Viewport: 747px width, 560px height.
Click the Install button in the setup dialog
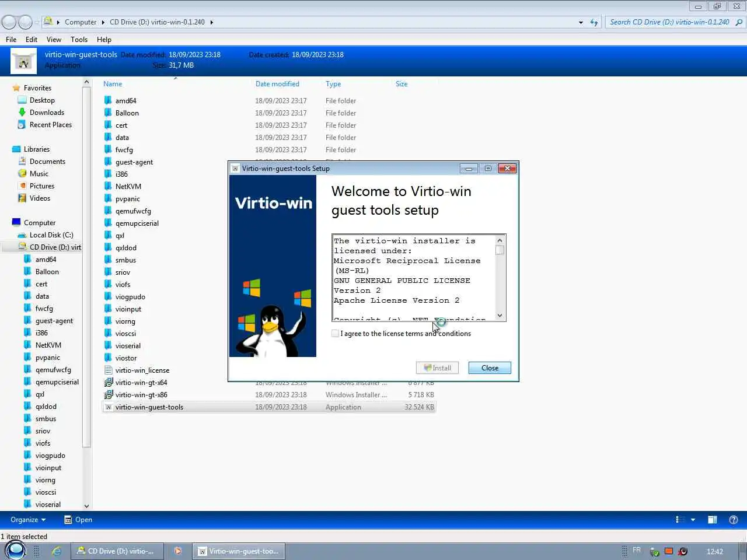(437, 367)
